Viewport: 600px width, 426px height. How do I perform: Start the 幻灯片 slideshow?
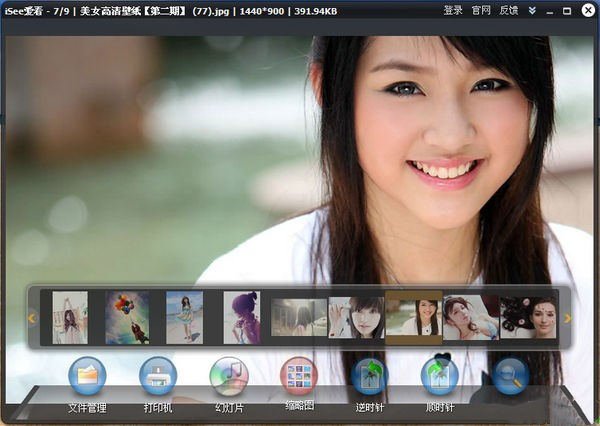point(229,378)
